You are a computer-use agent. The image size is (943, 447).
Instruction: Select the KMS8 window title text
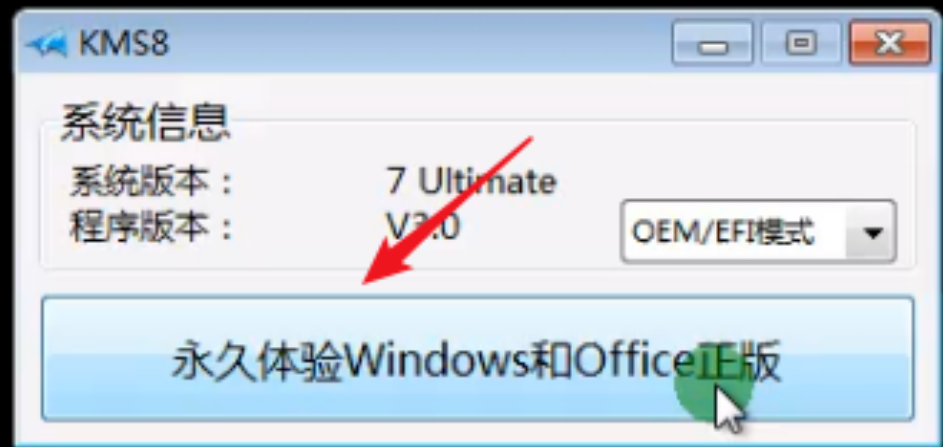click(124, 44)
